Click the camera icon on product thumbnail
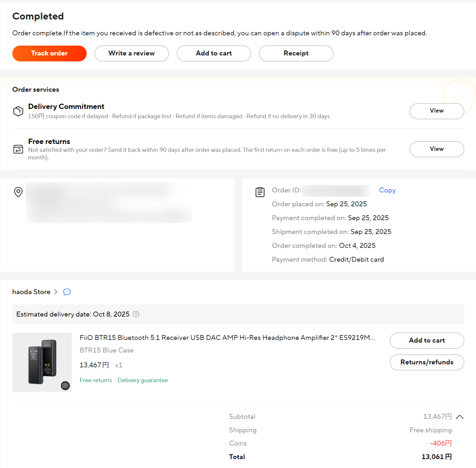Screen dimensions: 476x468 (65, 385)
